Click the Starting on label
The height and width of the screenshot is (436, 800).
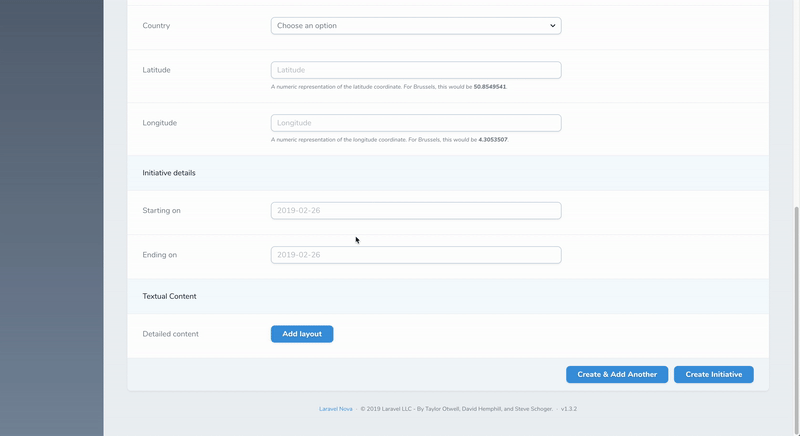(162, 211)
